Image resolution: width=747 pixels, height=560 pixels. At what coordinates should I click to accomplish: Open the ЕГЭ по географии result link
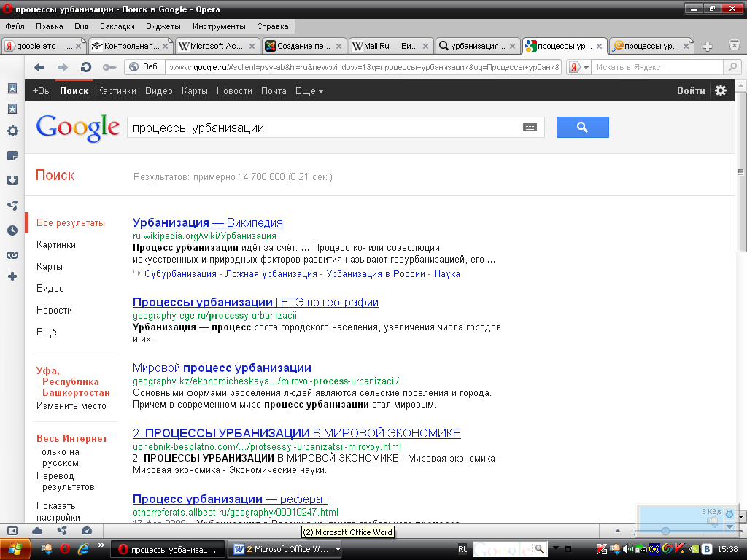tap(255, 302)
